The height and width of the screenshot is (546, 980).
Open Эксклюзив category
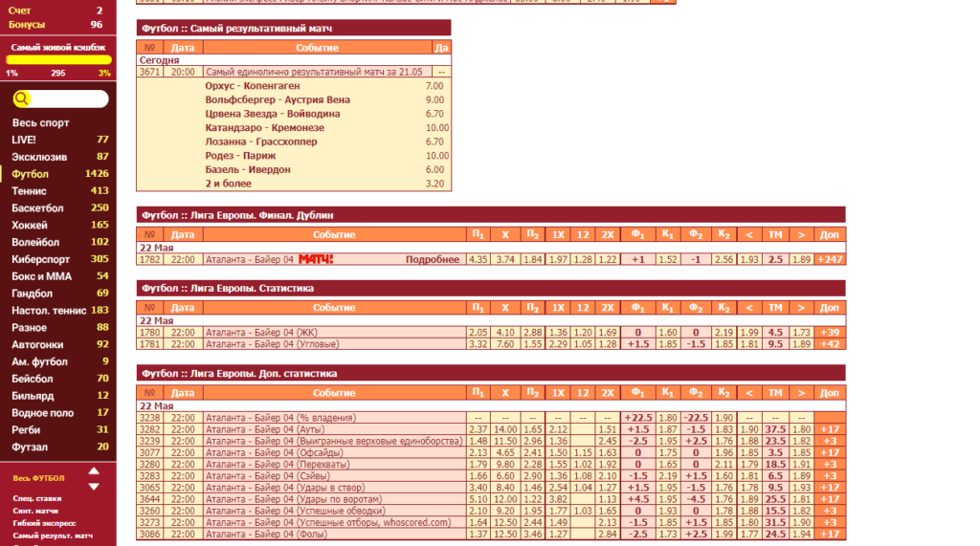38,157
